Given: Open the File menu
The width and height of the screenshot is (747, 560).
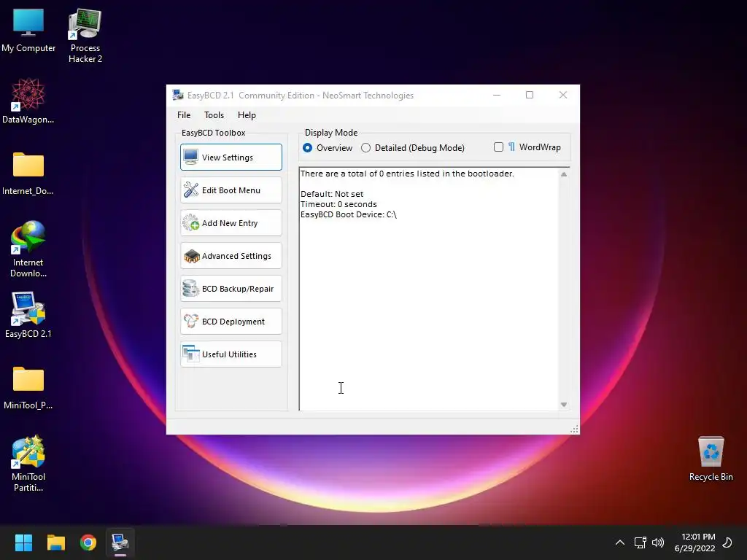Looking at the screenshot, I should 184,114.
